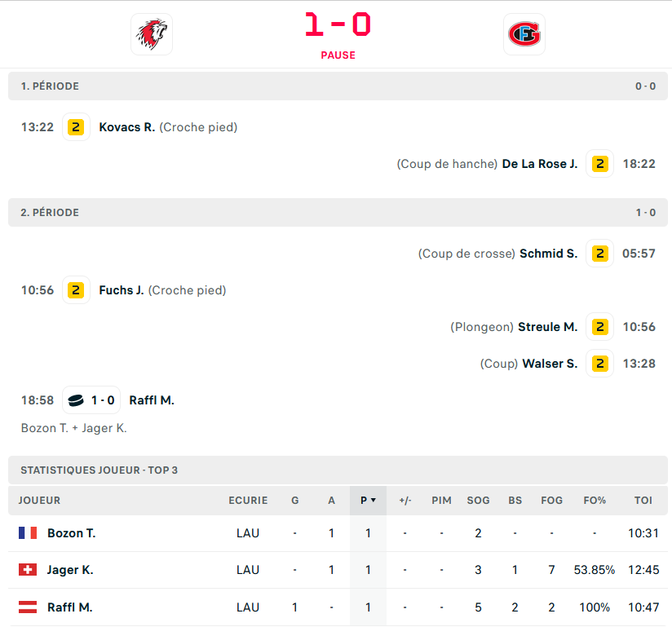This screenshot has width=672, height=627.
Task: Sort table by TOI column header
Action: click(643, 501)
